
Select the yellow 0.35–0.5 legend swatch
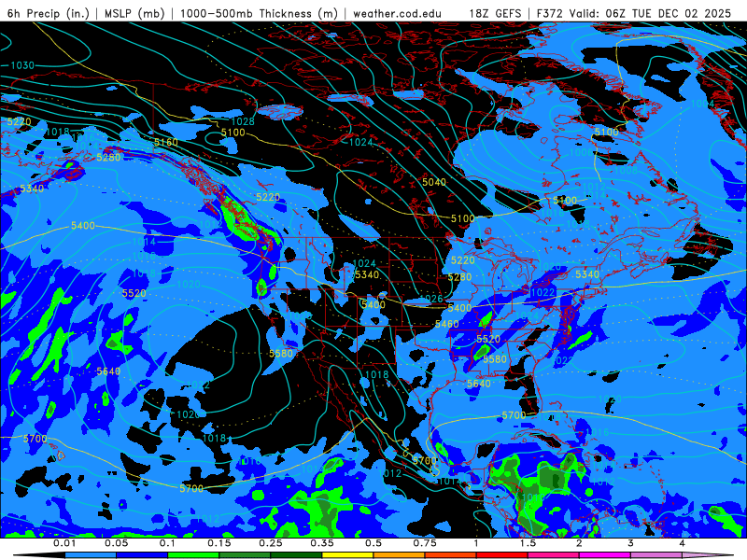[347, 555]
